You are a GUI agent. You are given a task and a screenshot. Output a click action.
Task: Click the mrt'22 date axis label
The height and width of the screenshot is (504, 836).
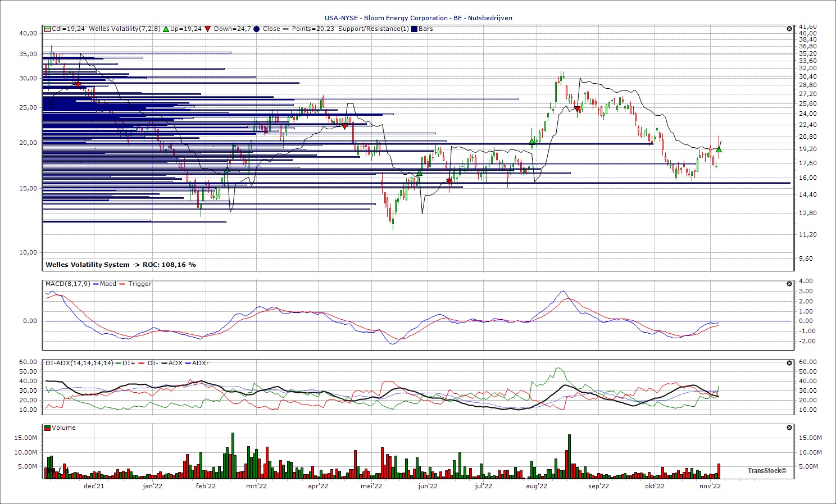[x=256, y=486]
